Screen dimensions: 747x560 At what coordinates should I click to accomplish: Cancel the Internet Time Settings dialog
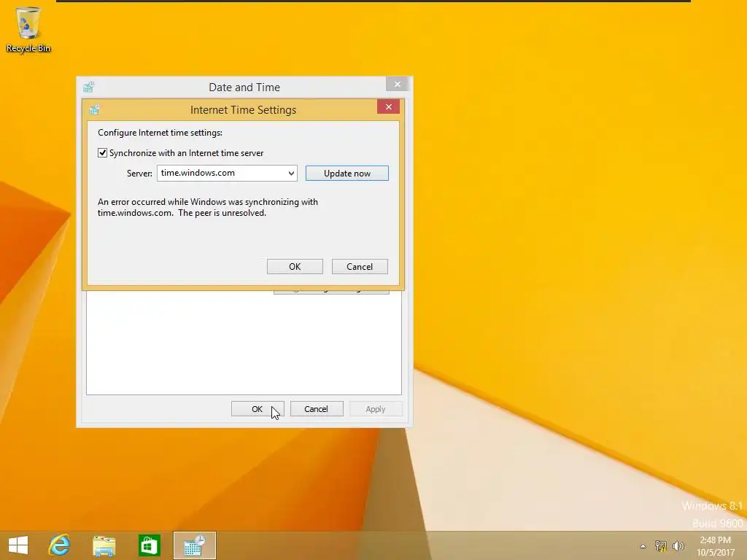tap(360, 267)
